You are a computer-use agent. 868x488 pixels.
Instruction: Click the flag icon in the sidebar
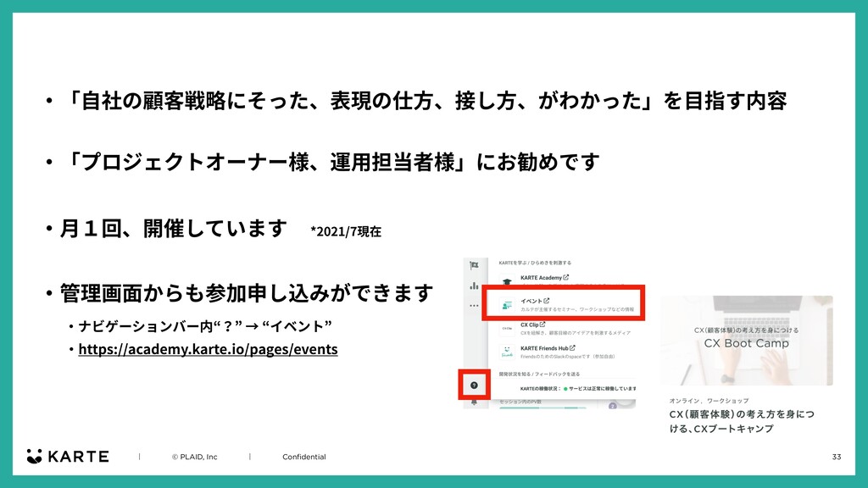[474, 265]
